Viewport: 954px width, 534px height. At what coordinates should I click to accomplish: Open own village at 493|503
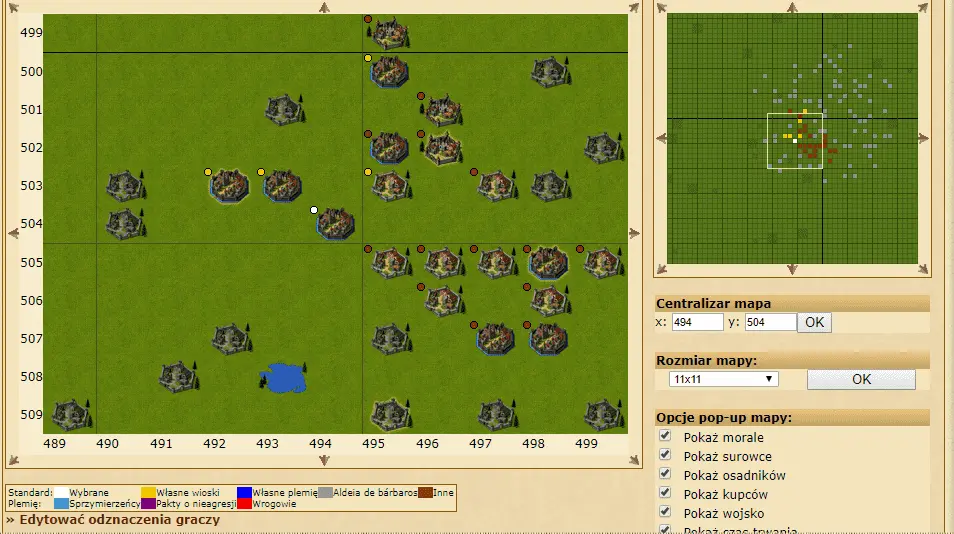tap(282, 186)
